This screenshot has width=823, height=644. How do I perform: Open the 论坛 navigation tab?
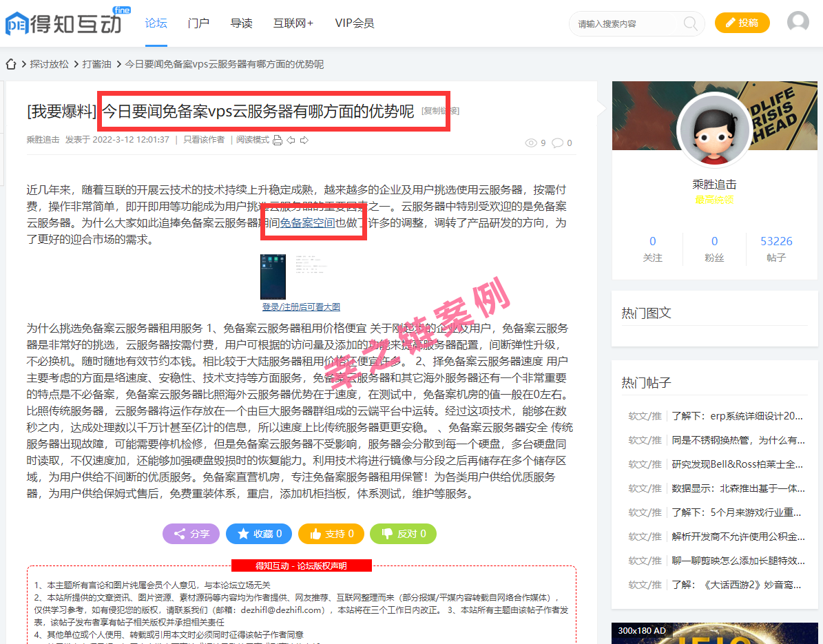pyautogui.click(x=156, y=23)
